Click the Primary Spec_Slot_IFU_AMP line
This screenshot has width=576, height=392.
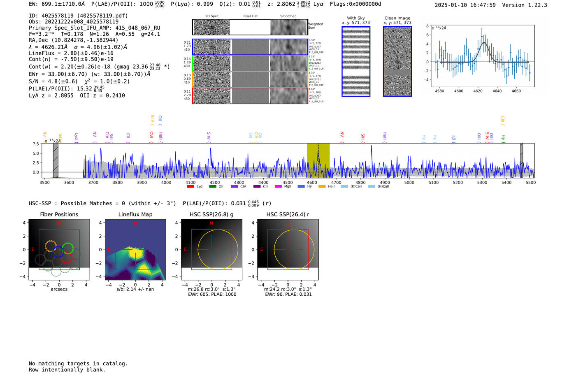point(95,28)
